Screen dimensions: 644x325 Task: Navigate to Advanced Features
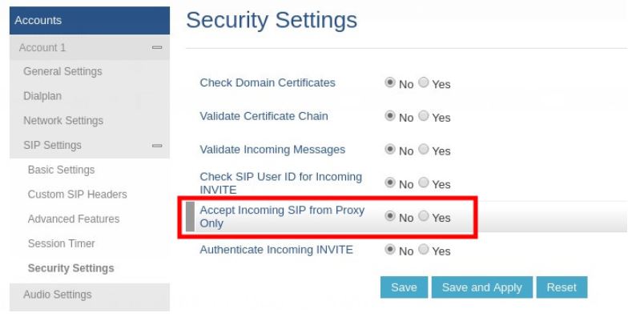click(x=74, y=219)
